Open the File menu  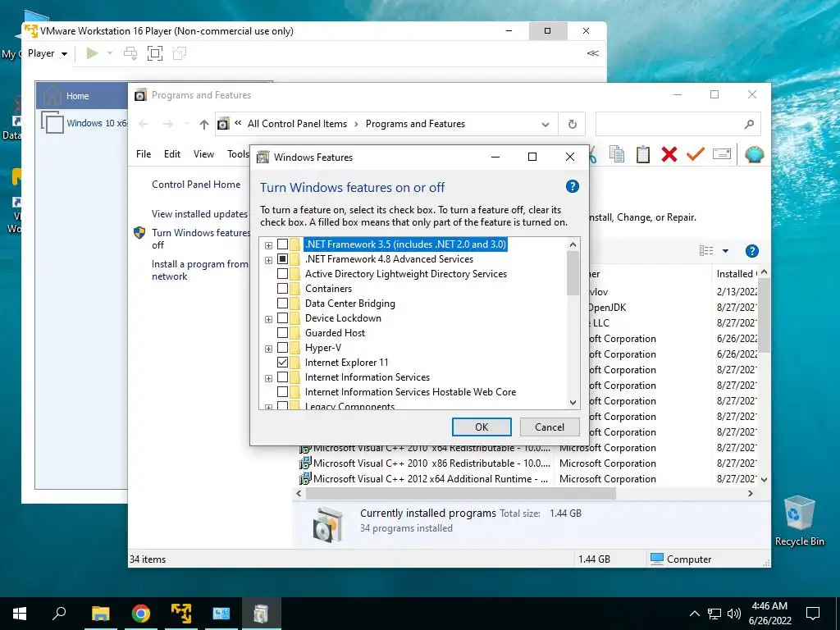point(144,154)
